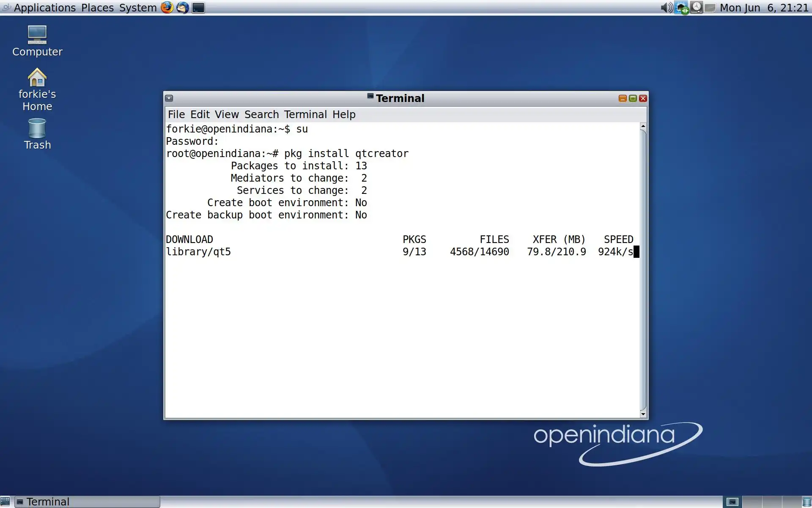Viewport: 812px width, 508px height.
Task: Open the Edit menu in Terminal
Action: click(200, 114)
